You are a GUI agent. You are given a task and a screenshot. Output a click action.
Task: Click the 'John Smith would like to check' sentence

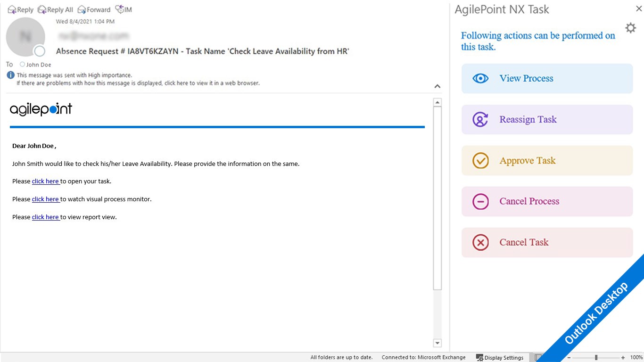(156, 164)
